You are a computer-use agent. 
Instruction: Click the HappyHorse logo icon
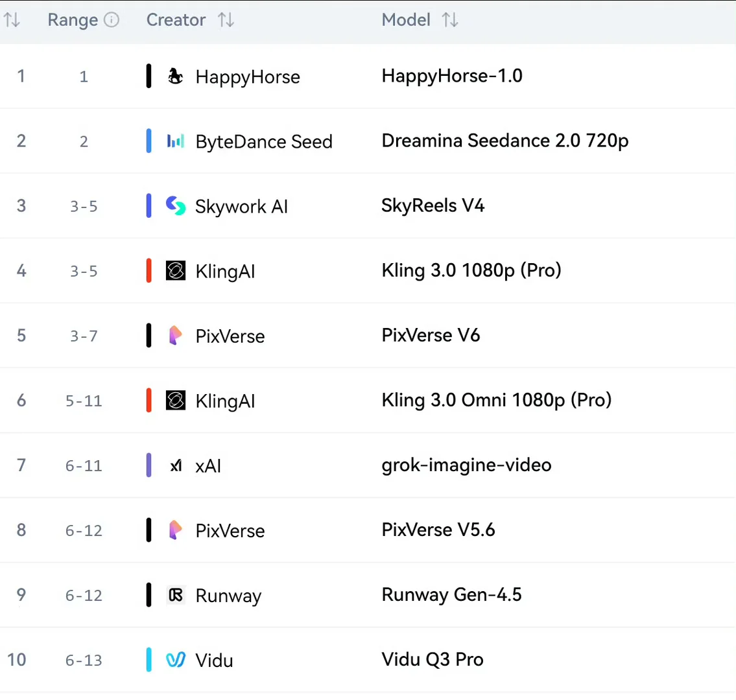point(176,76)
